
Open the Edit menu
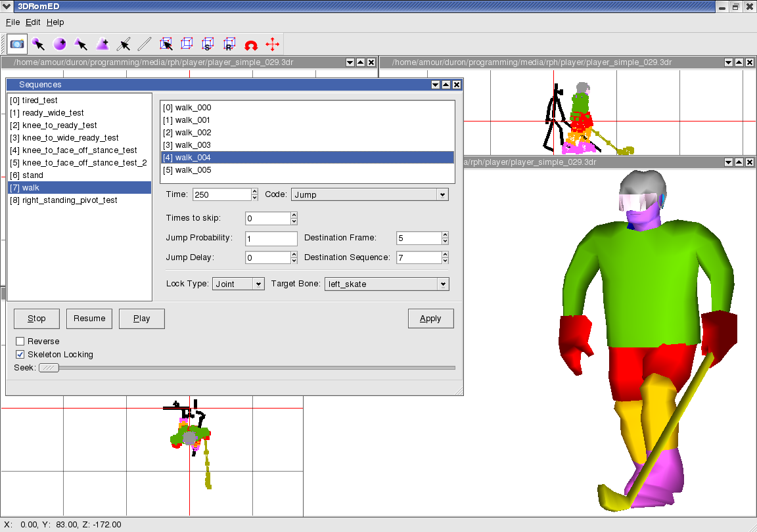coord(33,22)
